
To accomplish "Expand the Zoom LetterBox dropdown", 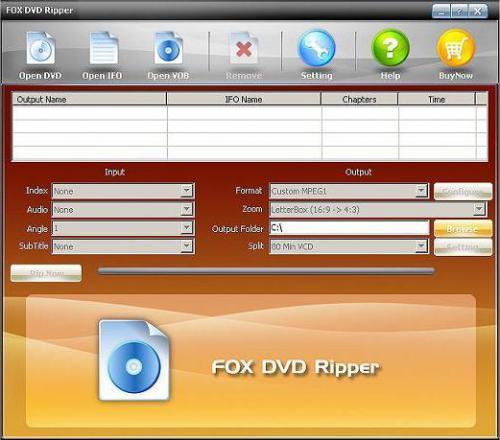I will pos(479,210).
